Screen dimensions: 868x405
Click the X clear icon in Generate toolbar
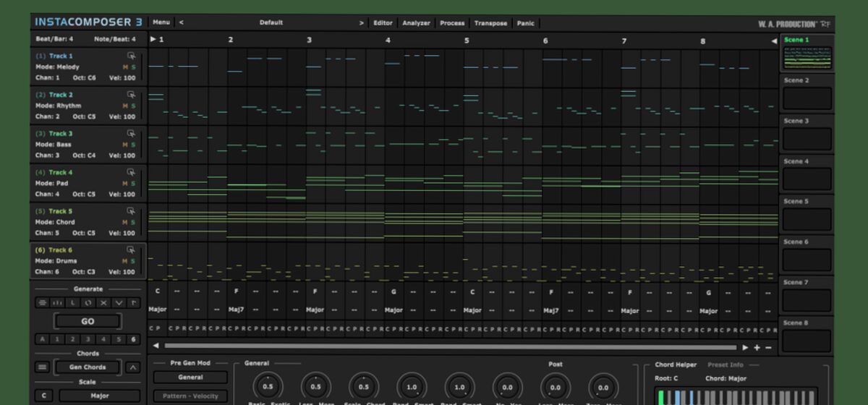103,302
